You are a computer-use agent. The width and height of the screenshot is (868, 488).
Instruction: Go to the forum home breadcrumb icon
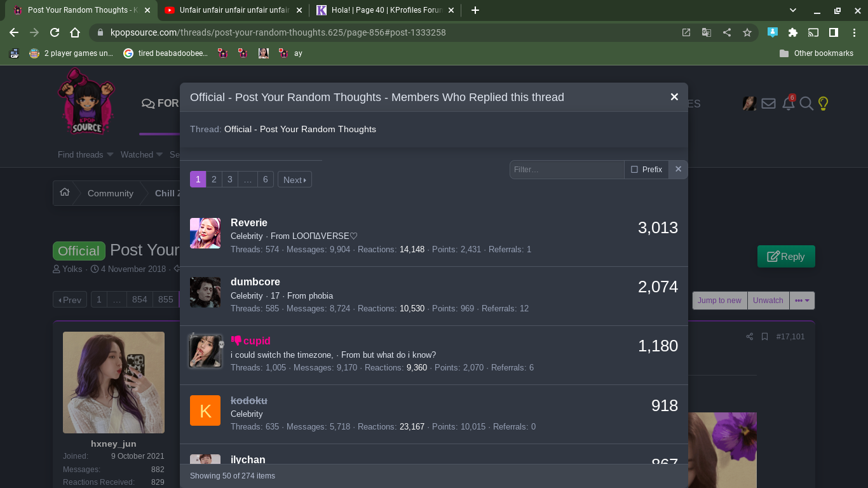click(x=65, y=193)
